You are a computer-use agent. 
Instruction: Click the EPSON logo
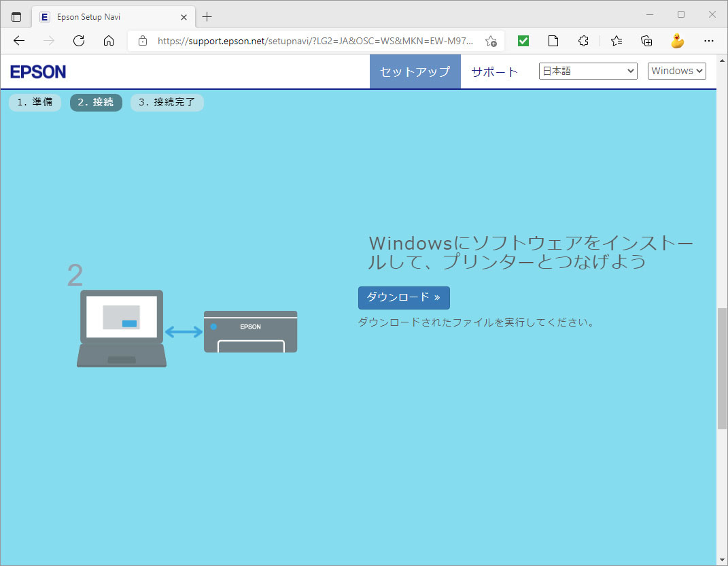(38, 71)
